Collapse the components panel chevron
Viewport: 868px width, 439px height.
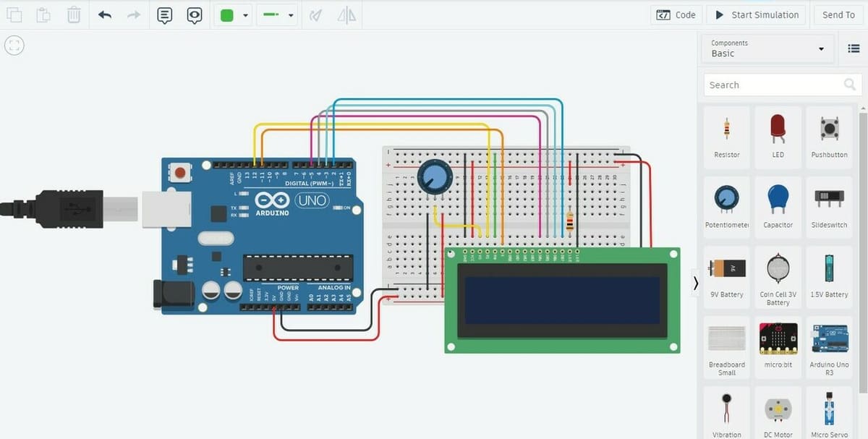696,283
